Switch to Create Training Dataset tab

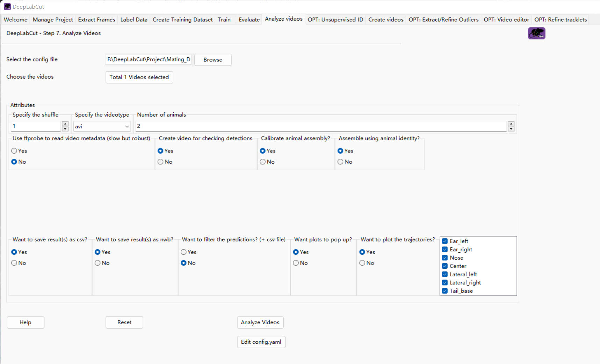(182, 20)
